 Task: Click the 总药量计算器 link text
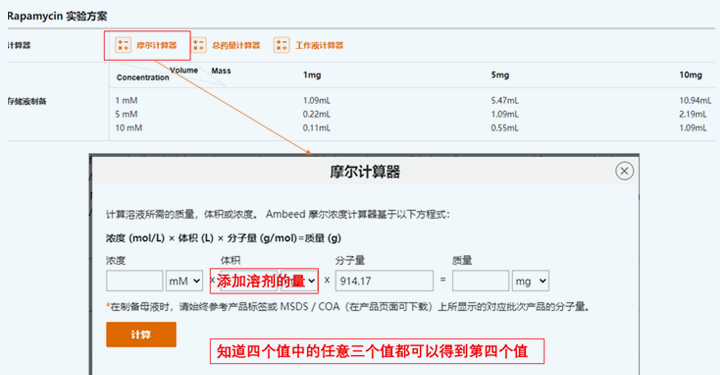pos(236,45)
